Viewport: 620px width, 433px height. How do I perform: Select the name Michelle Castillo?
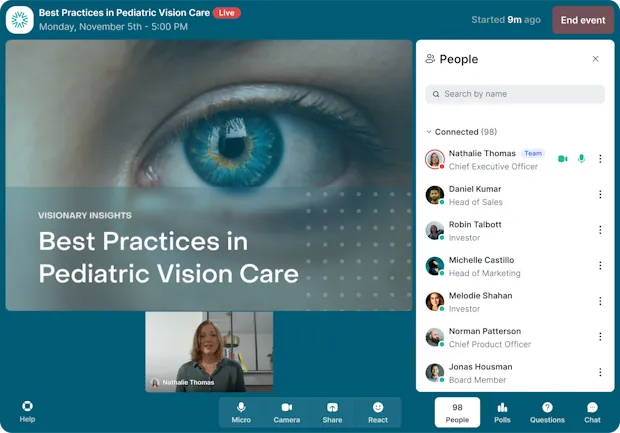(x=481, y=260)
